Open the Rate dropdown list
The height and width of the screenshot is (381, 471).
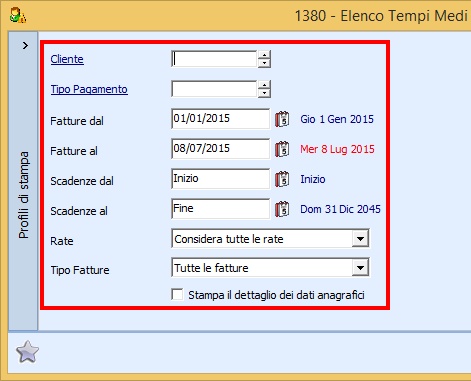pos(360,239)
